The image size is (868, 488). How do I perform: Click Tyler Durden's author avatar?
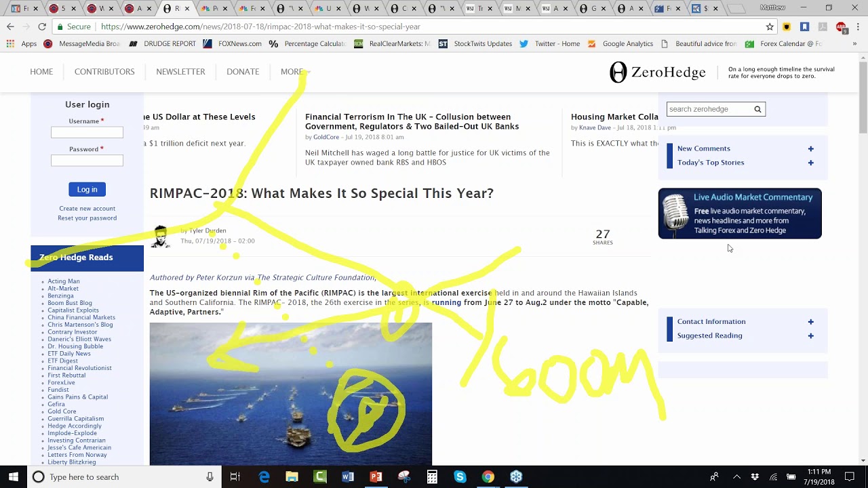click(161, 237)
